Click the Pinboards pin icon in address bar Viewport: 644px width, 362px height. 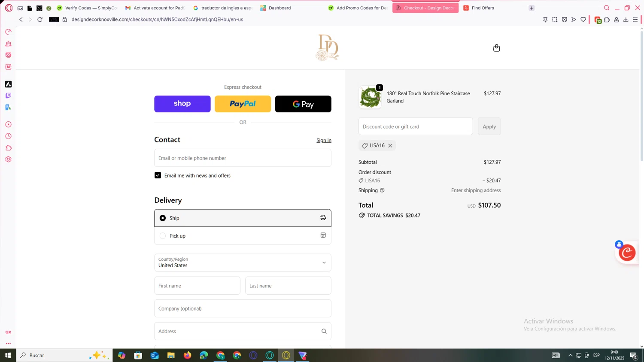point(545,20)
